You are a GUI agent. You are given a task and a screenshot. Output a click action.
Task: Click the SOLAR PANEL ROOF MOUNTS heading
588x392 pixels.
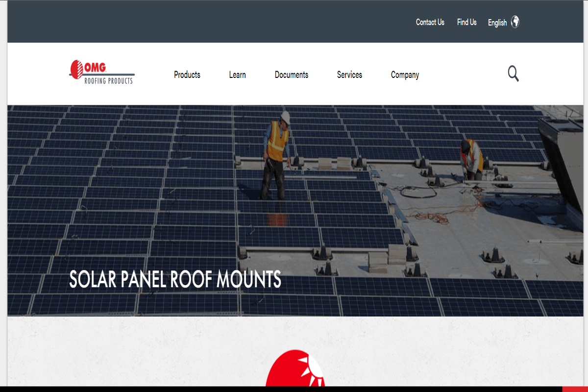pos(175,280)
